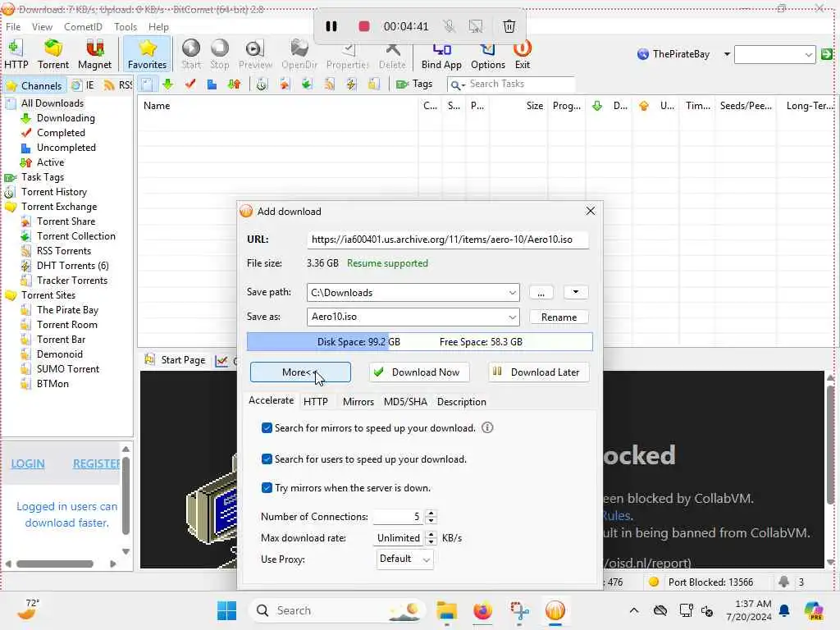Click into the URL input field
Image resolution: width=840 pixels, height=630 pixels.
[x=447, y=240]
